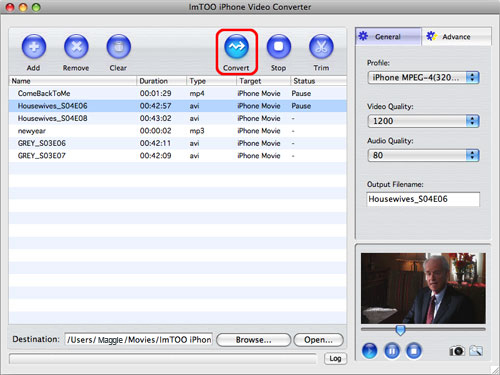Viewport: 500px width, 375px height.
Task: Open the Profile dropdown
Action: coord(423,78)
